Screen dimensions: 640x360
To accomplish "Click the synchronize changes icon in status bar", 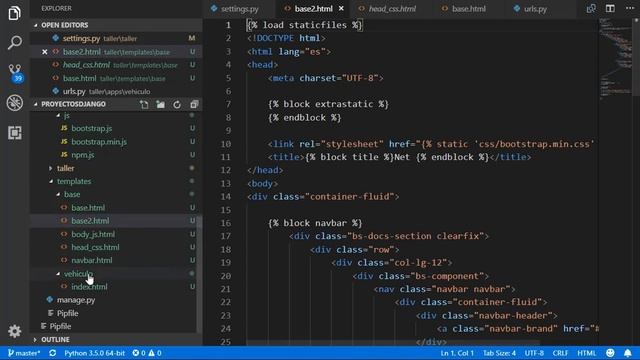I will pos(53,353).
